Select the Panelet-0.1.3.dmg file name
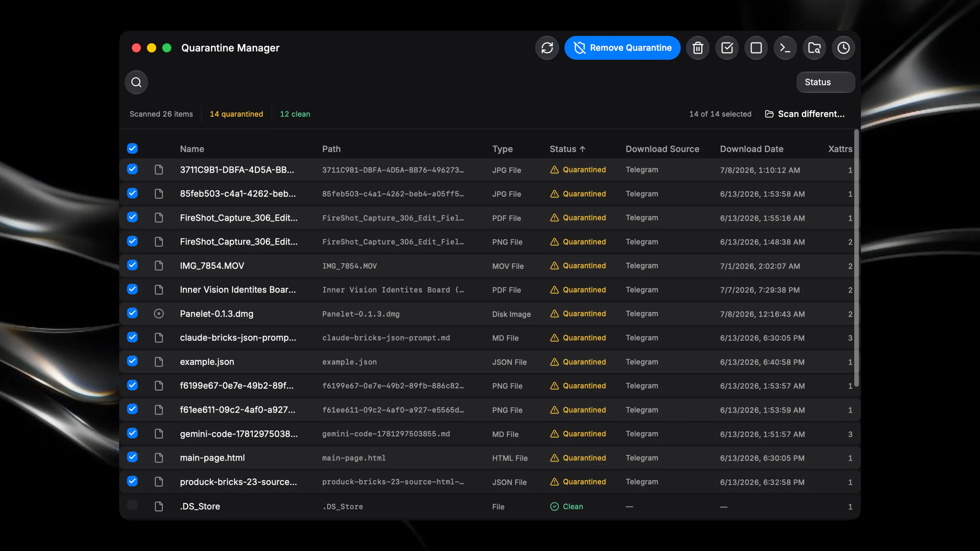This screenshot has height=551, width=980. pyautogui.click(x=217, y=314)
